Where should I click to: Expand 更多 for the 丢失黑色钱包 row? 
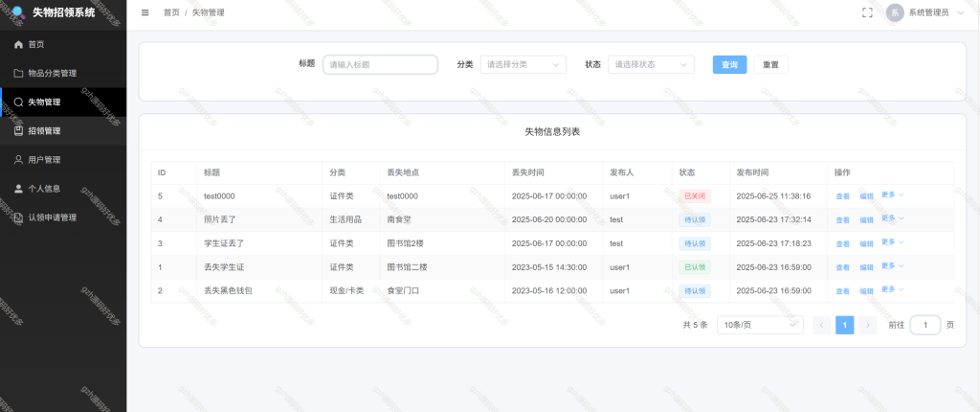point(893,289)
